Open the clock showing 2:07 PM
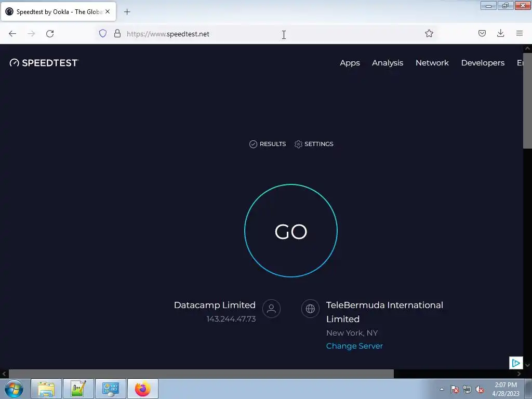The image size is (532, 399). pyautogui.click(x=506, y=389)
